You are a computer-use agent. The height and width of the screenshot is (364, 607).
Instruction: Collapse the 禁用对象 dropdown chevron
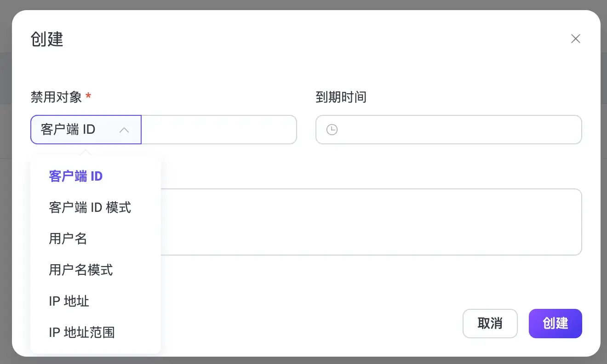(x=124, y=130)
